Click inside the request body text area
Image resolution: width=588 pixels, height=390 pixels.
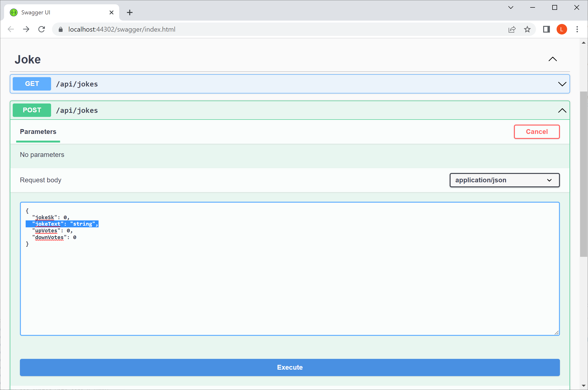(289, 286)
